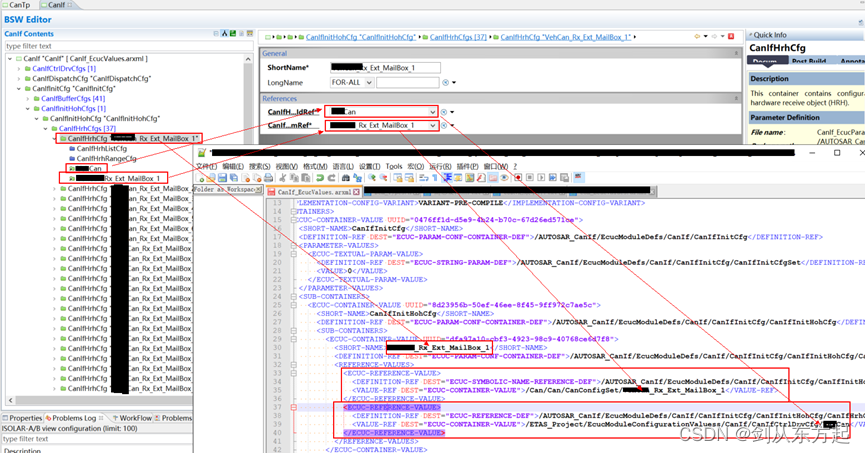Open the 插件(P) menu in Notepad++
The height and width of the screenshot is (453, 865).
coord(467,166)
